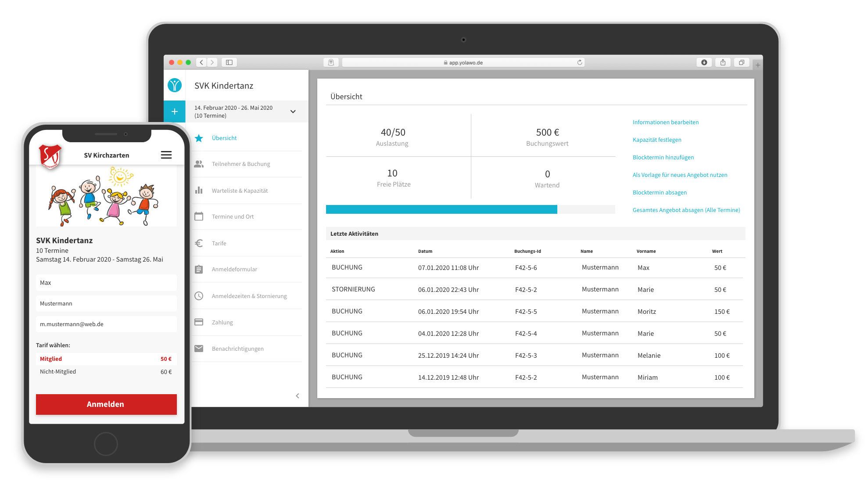Click Blocktermin hinzufügen link
Viewport: 868px width, 489px height.
pyautogui.click(x=664, y=157)
